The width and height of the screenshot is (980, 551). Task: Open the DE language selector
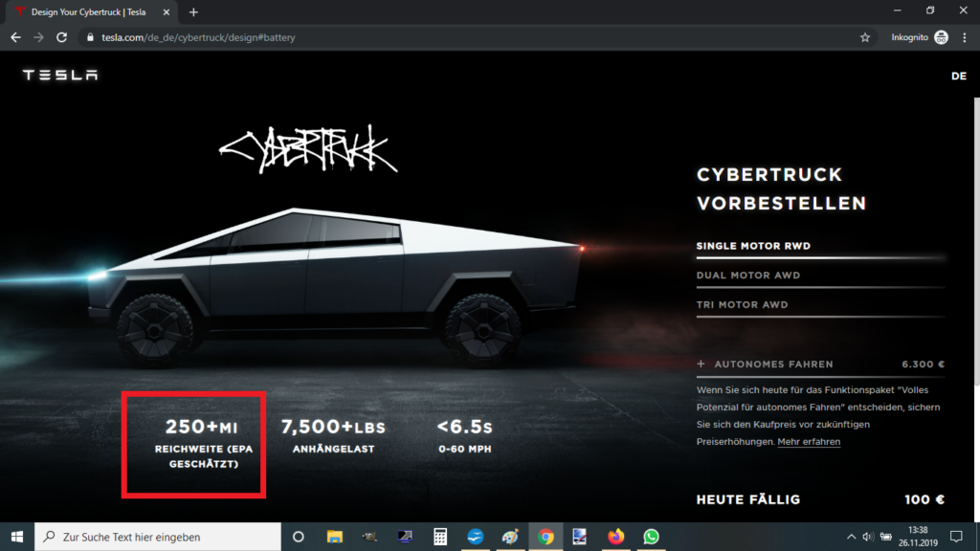(x=959, y=76)
